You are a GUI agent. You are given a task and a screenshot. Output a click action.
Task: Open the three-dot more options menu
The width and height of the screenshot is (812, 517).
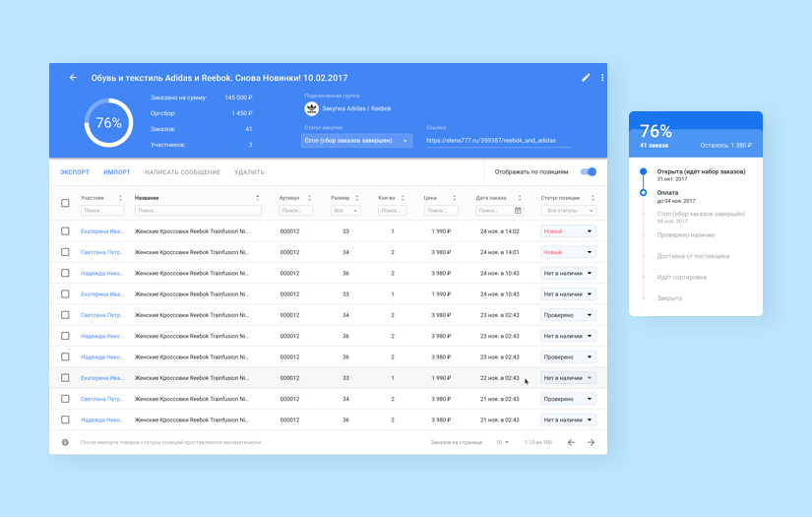point(602,78)
